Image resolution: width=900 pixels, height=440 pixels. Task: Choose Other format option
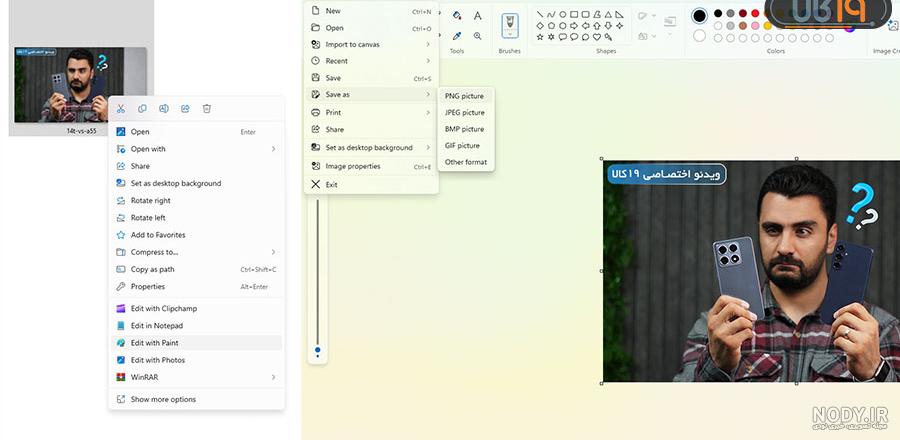(x=465, y=162)
